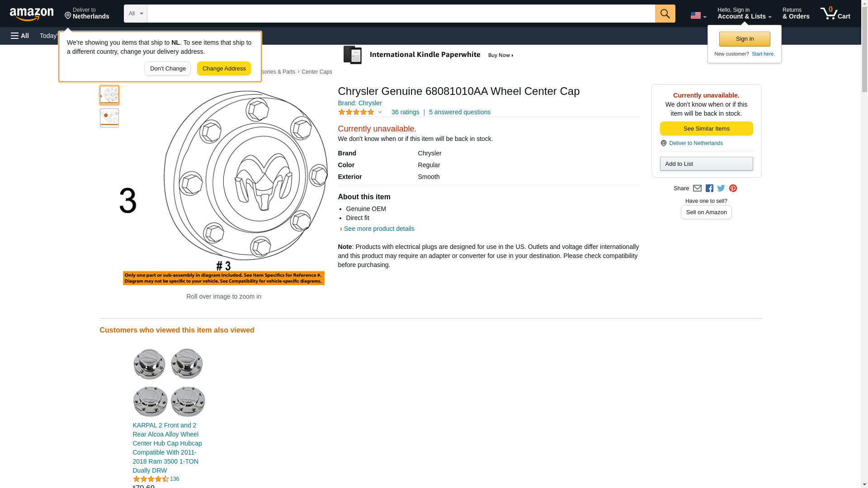Viewport: 868px width, 488px height.
Task: Open the shopping cart icon
Action: pos(835,14)
